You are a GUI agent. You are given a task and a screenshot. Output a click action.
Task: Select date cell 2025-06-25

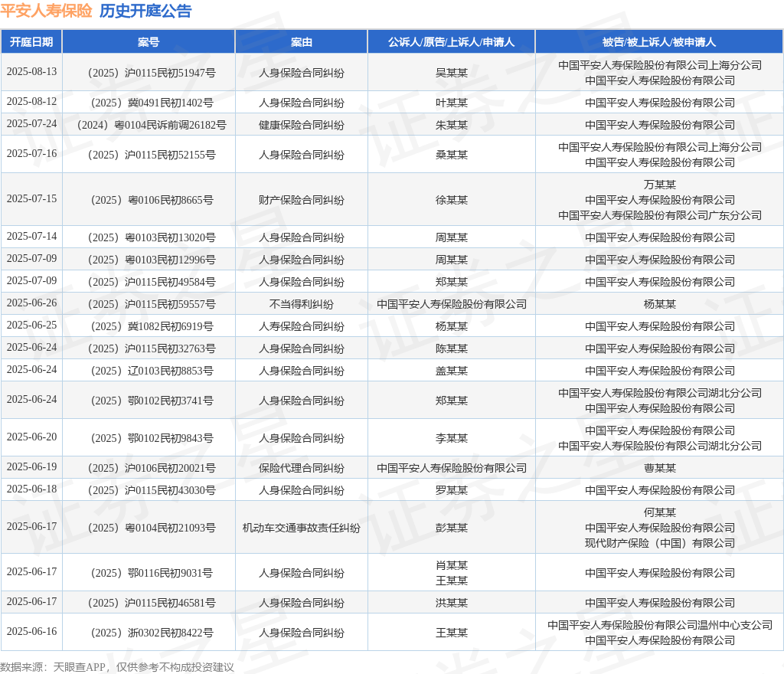click(x=31, y=326)
